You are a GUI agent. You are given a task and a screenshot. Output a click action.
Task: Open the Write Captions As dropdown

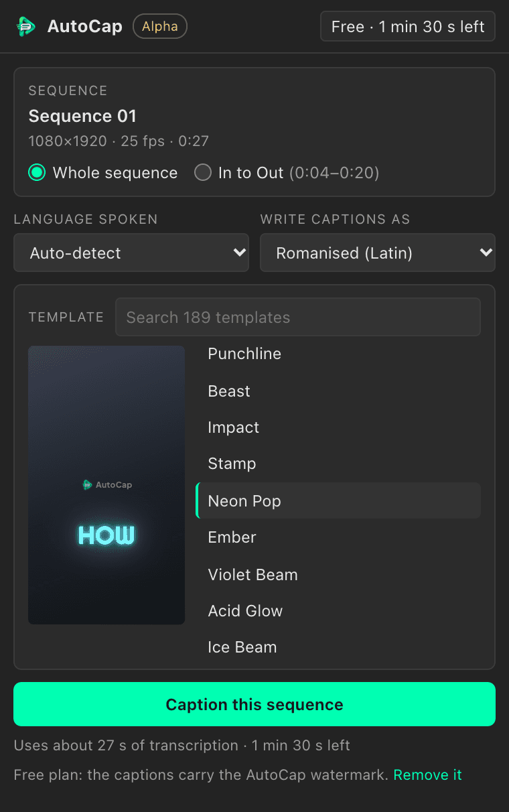pyautogui.click(x=378, y=253)
